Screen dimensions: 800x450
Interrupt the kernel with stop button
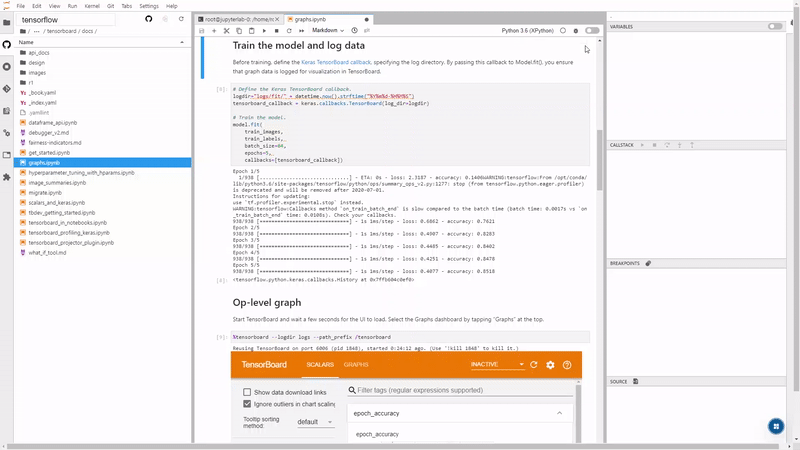click(x=277, y=31)
